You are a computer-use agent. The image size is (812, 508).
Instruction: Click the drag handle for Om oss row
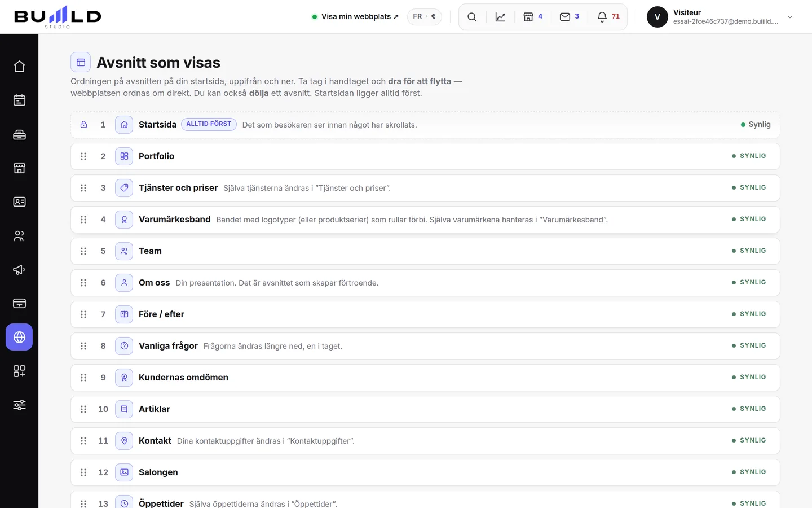click(83, 283)
